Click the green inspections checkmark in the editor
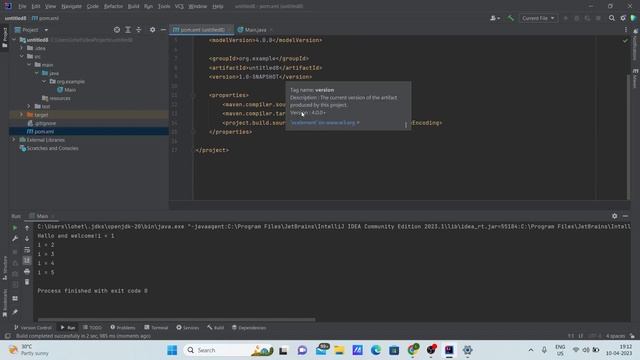The width and height of the screenshot is (640, 360). (x=625, y=40)
